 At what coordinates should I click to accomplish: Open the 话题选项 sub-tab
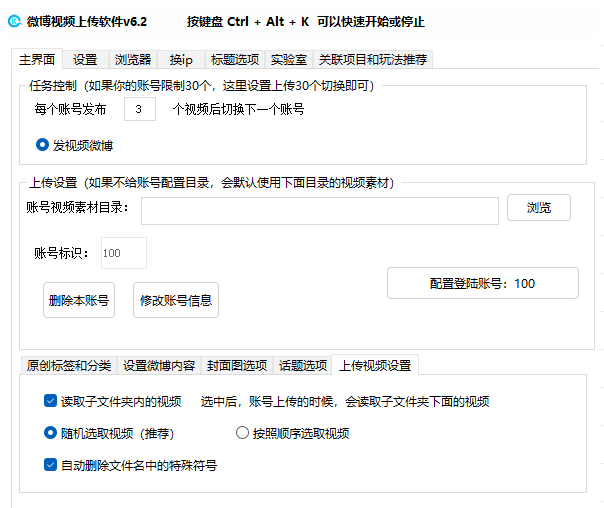point(303,365)
